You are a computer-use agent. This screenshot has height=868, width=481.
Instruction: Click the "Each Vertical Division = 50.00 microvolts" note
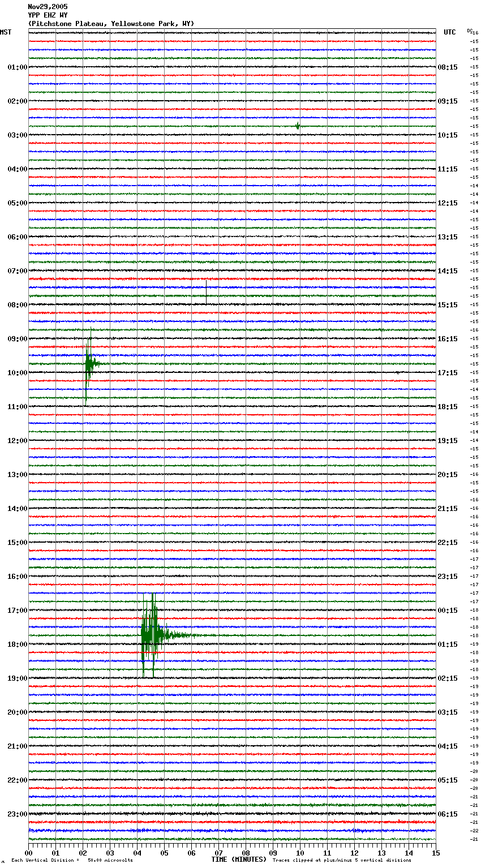72,860
